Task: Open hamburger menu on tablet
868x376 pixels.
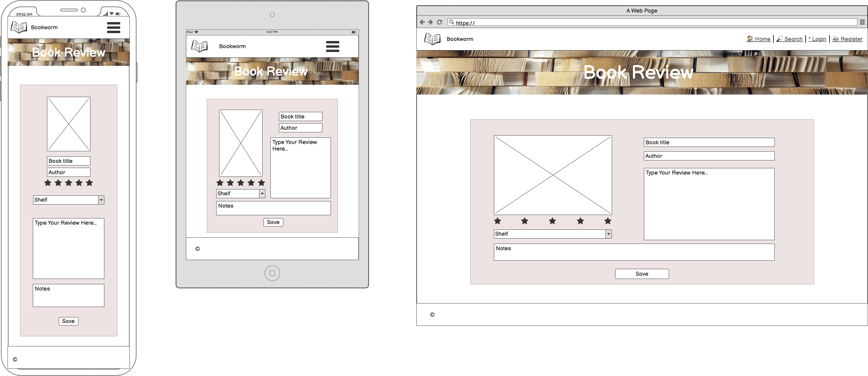Action: coord(333,47)
